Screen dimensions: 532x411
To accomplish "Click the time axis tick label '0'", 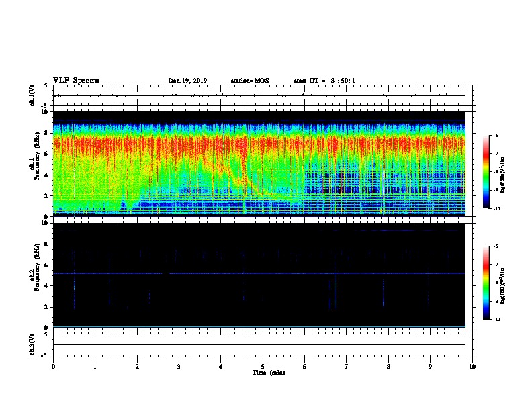I will 53,366.
